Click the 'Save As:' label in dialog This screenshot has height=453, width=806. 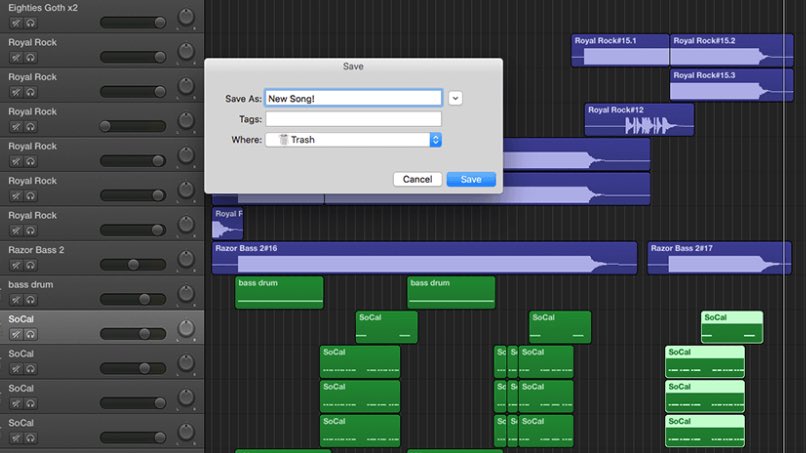243,99
